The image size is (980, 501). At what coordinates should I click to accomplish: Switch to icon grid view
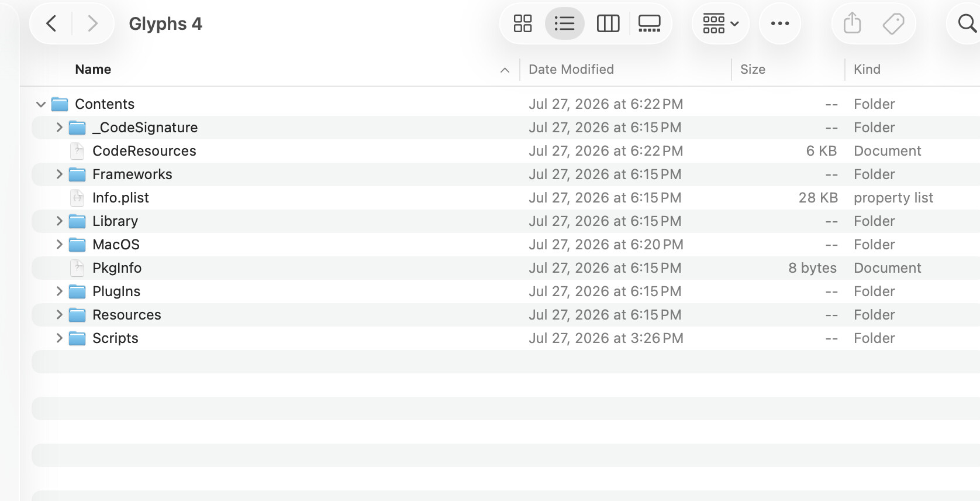pos(523,23)
